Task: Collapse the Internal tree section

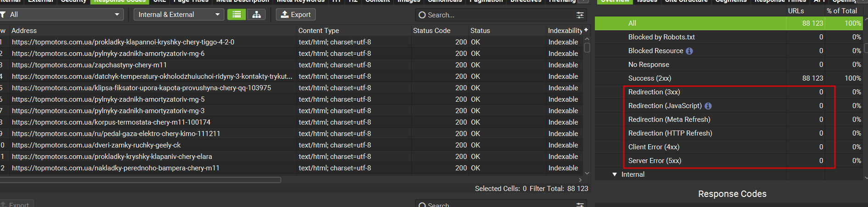Action: point(615,174)
